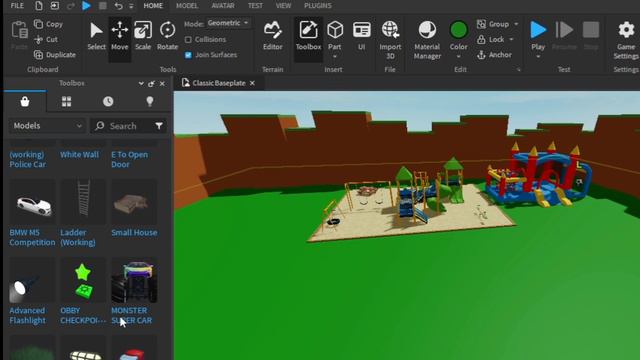Click Import 3D
Viewport: 640px width, 360px height.
[390, 40]
